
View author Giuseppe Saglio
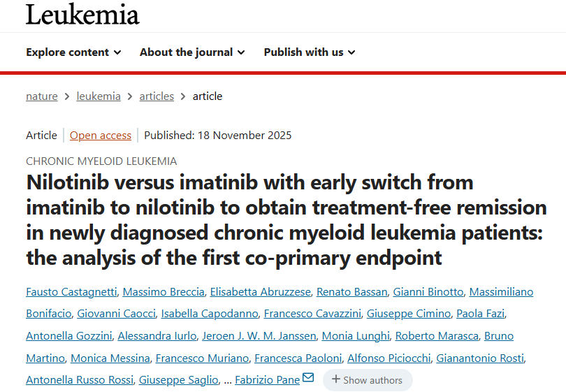coord(177,380)
